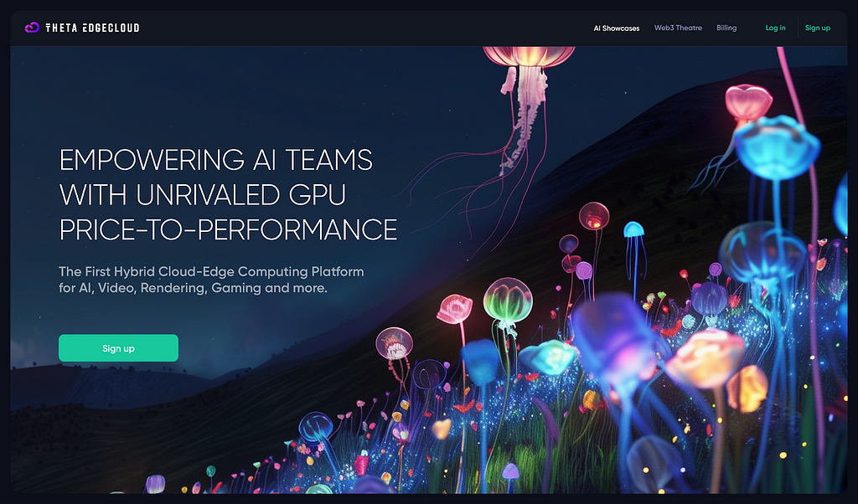This screenshot has width=858, height=504.
Task: Open the AI Showcases tab
Action: click(x=616, y=28)
